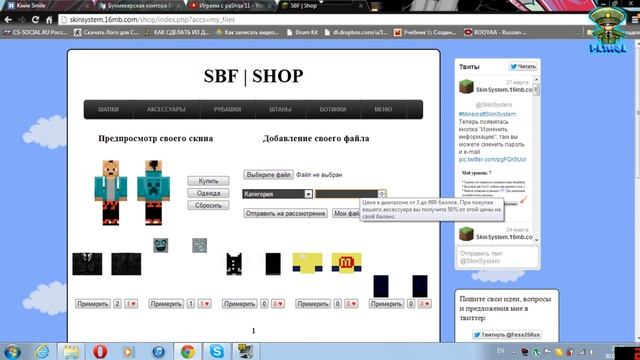Image resolution: width=640 pixels, height=360 pixels.
Task: Open the pic.twitter.com link in tweet
Action: (x=492, y=159)
